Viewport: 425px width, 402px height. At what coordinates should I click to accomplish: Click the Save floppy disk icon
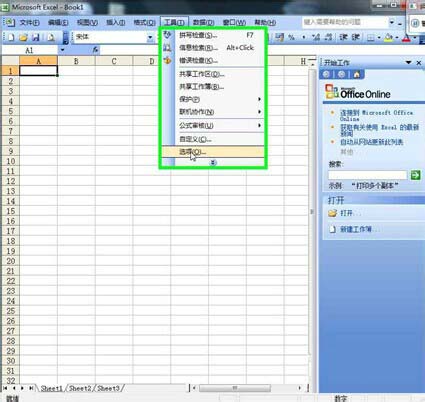(x=35, y=37)
